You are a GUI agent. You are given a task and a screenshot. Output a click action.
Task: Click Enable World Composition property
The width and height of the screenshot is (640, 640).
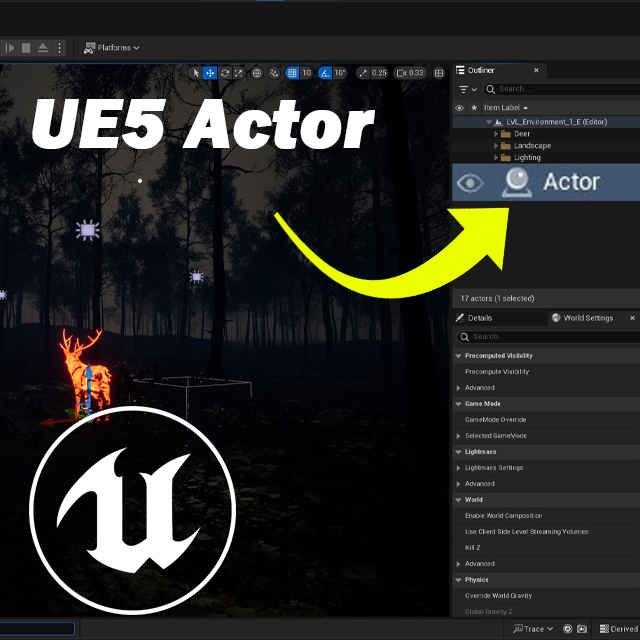tap(503, 516)
